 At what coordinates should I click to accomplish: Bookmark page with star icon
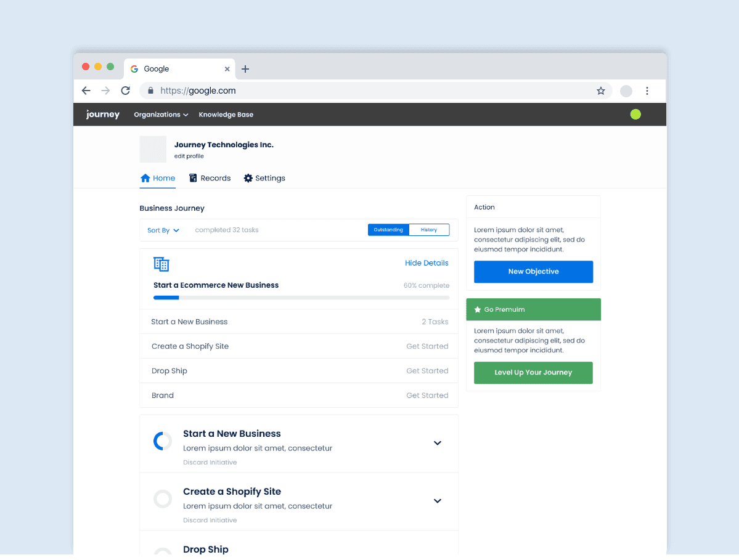600,91
